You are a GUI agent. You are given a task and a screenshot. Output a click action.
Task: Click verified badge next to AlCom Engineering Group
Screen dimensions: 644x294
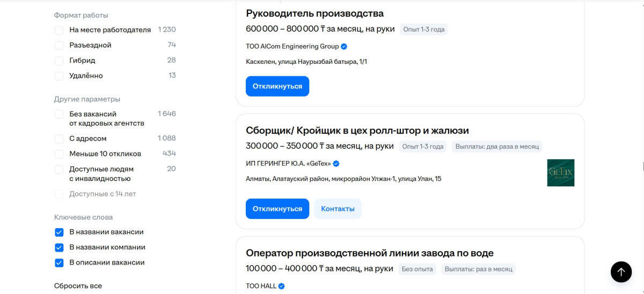coord(344,47)
